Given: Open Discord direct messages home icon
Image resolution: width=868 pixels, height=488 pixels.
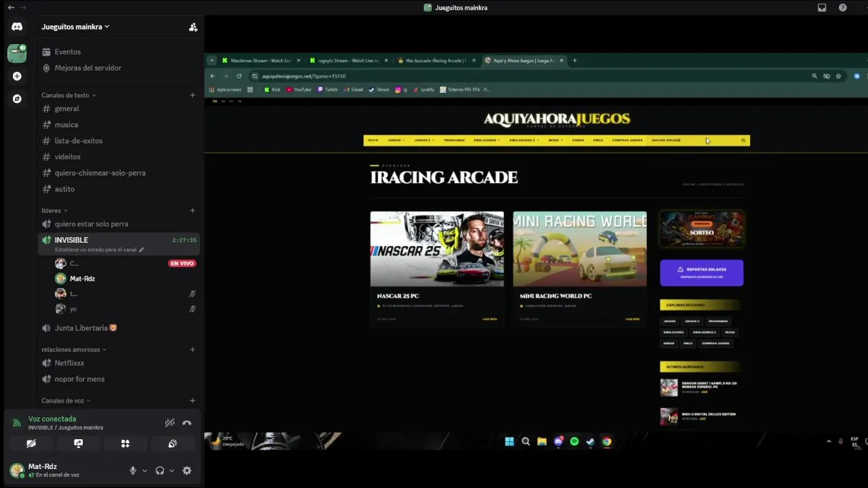Looking at the screenshot, I should pyautogui.click(x=17, y=27).
